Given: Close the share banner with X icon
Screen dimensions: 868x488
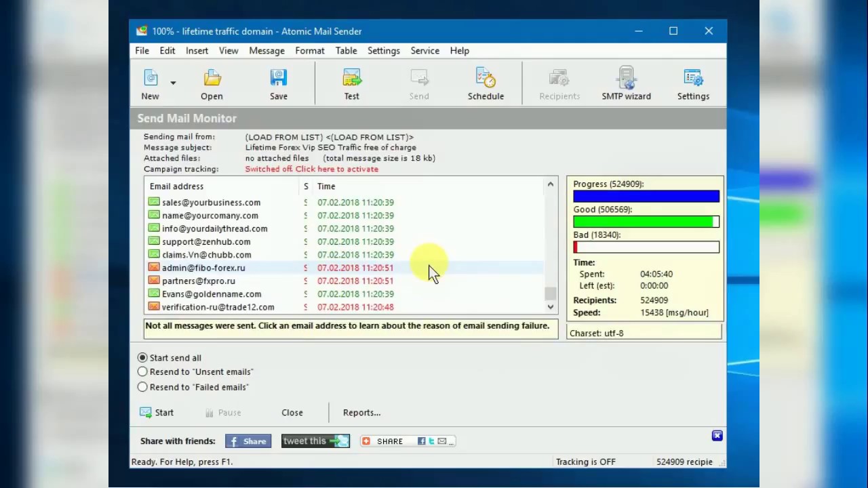Looking at the screenshot, I should 717,436.
